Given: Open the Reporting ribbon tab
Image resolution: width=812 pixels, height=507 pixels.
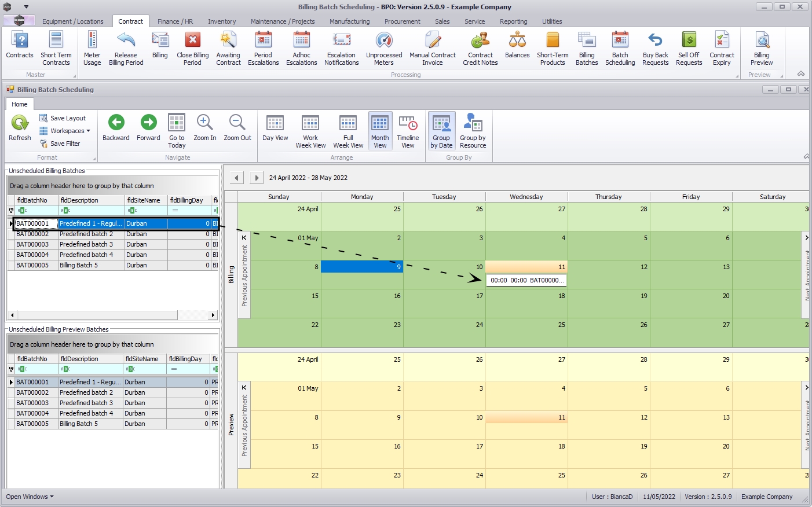Looking at the screenshot, I should (513, 21).
